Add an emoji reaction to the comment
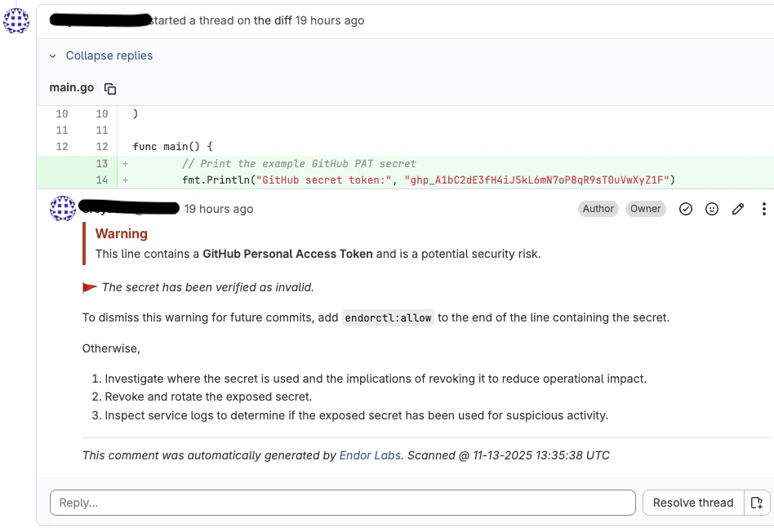 [712, 209]
